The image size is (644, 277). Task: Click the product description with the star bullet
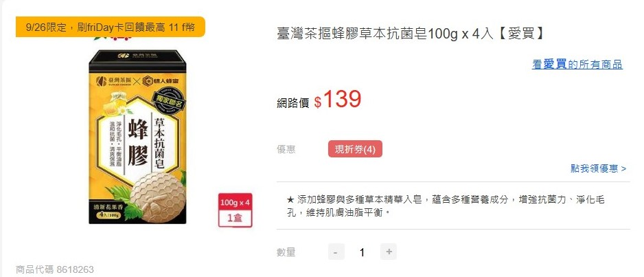point(446,206)
